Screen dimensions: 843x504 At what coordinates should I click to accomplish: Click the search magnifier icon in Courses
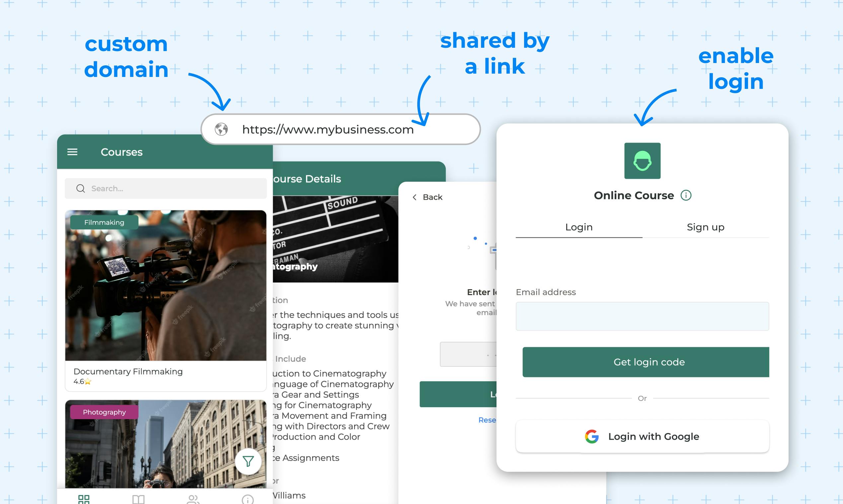tap(81, 188)
